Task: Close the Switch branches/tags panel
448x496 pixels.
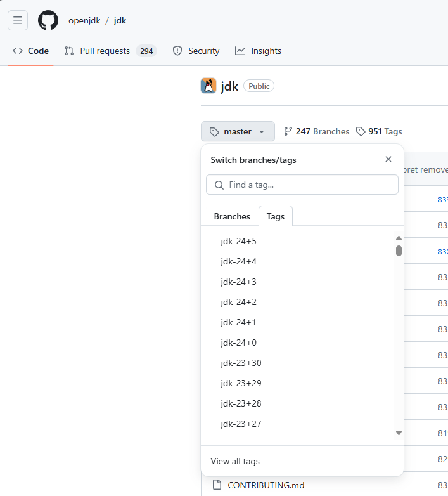Action: (388, 159)
